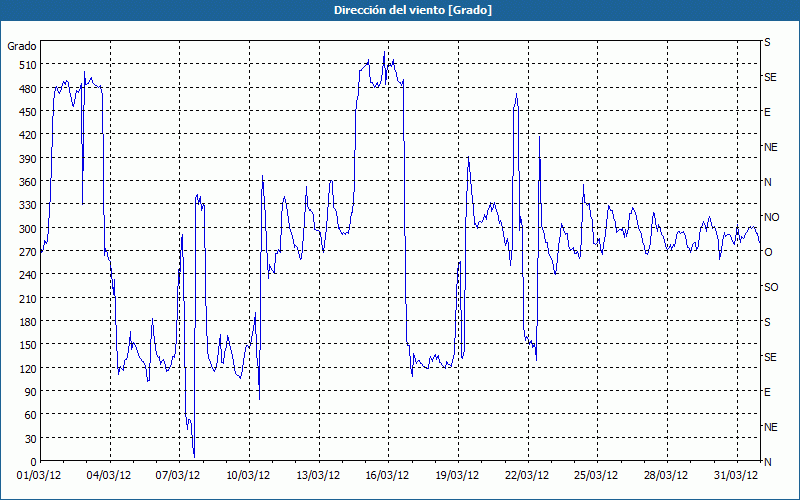Pick the date label 28/03/12
This screenshot has width=800, height=500.
pos(666,476)
